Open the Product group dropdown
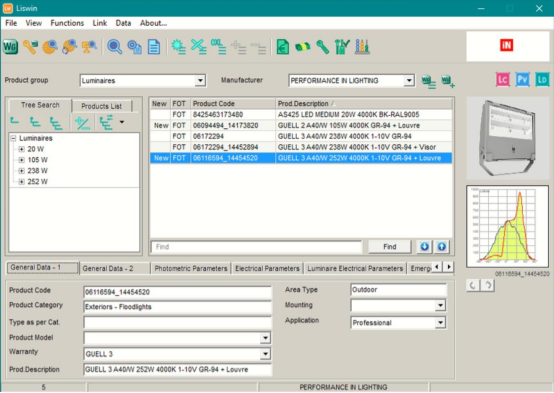554x393 pixels. click(200, 80)
